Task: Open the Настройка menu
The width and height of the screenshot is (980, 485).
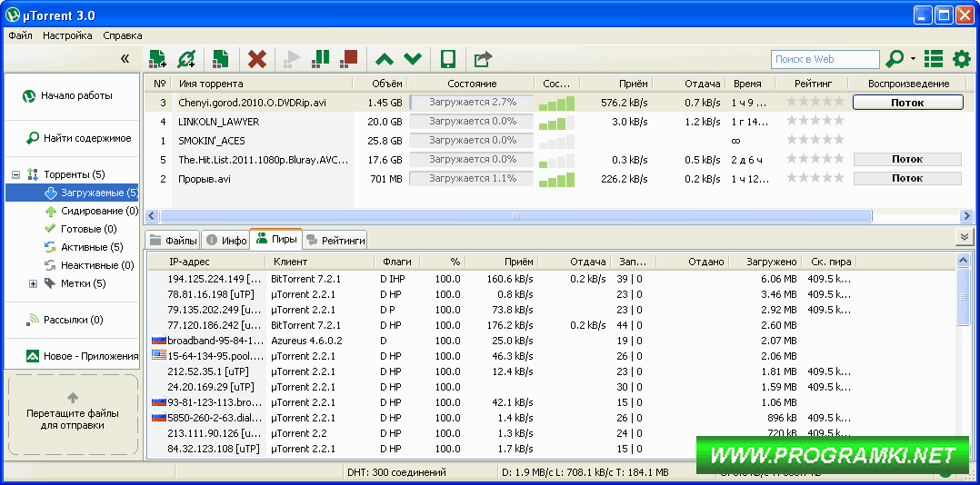Action: pos(67,35)
